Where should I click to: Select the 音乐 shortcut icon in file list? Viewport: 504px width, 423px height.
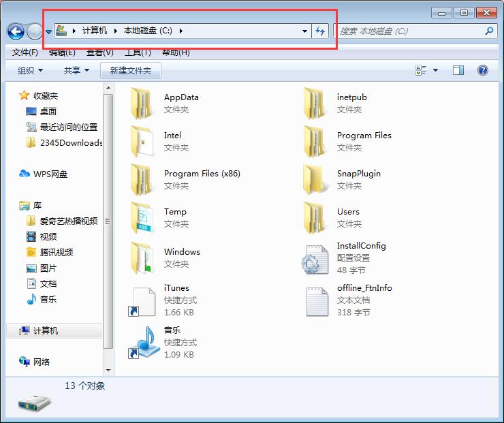143,343
